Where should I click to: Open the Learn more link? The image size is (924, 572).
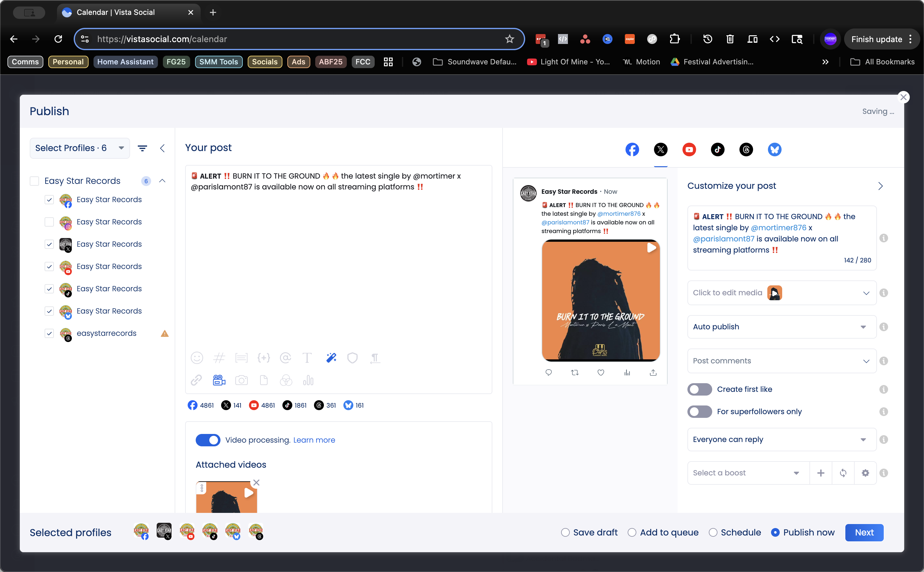point(314,440)
